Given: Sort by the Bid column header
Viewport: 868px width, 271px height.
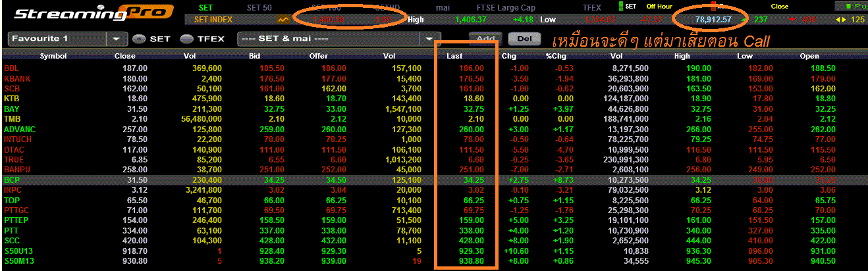Looking at the screenshot, I should [x=255, y=56].
